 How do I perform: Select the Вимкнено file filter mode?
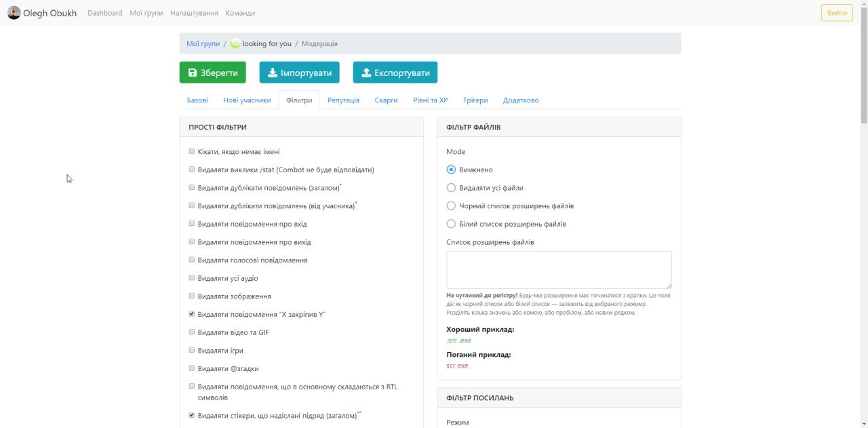(x=451, y=170)
